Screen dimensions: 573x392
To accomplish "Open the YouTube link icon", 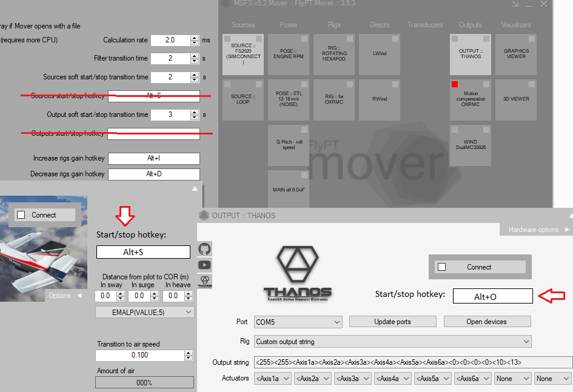I will pyautogui.click(x=204, y=265).
